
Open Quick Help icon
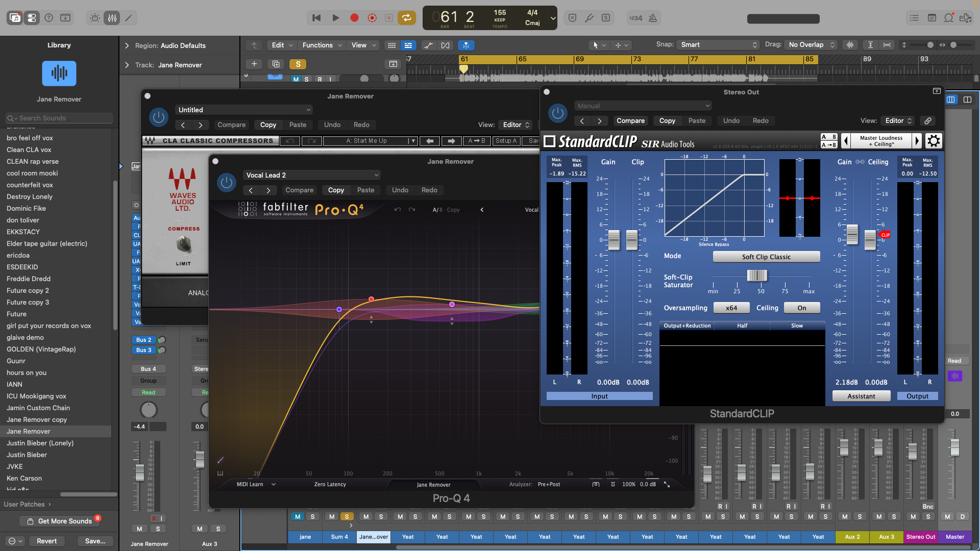point(49,18)
